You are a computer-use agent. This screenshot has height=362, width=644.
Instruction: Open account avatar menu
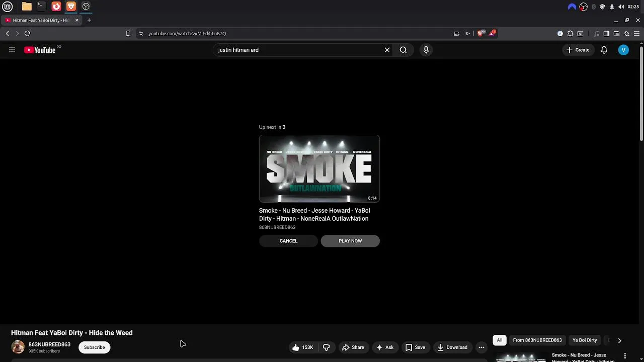[x=623, y=50]
